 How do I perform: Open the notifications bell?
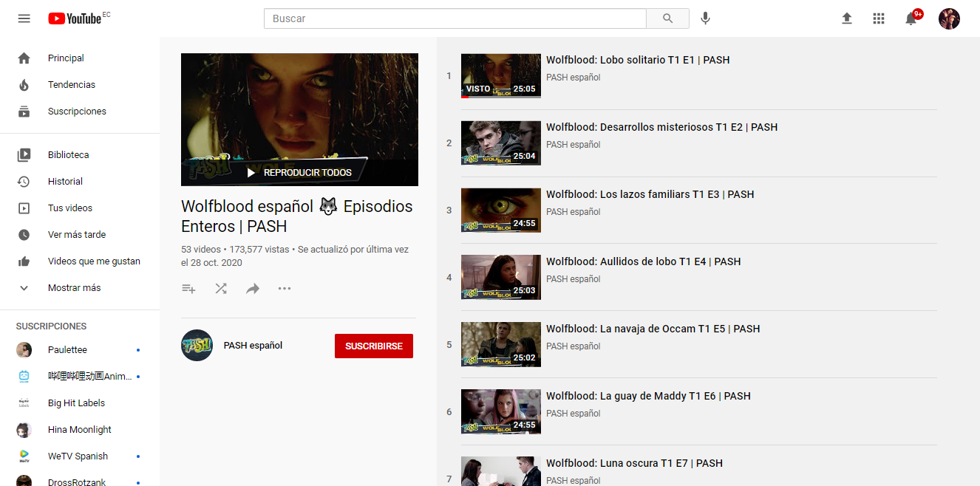click(x=911, y=18)
